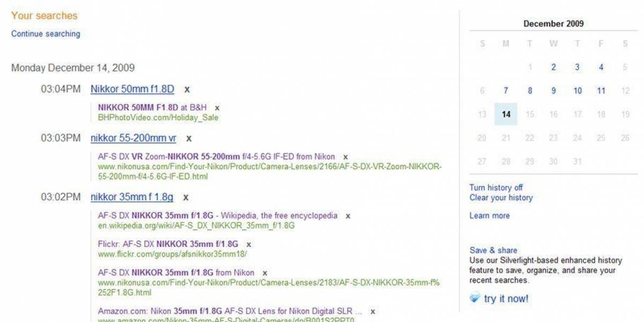Image resolution: width=644 pixels, height=322 pixels.
Task: Delete the Flickr AF-S DX NIKKOR 35mm result
Action: [x=248, y=245]
